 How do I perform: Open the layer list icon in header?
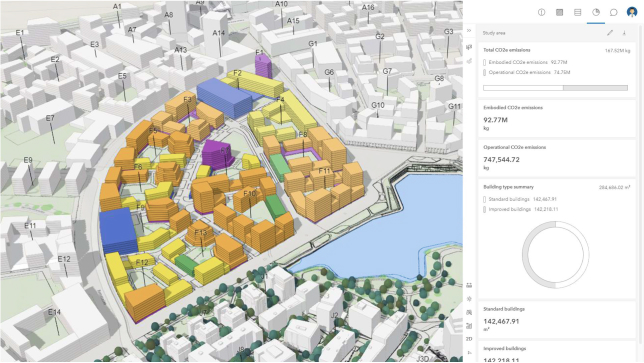(577, 12)
